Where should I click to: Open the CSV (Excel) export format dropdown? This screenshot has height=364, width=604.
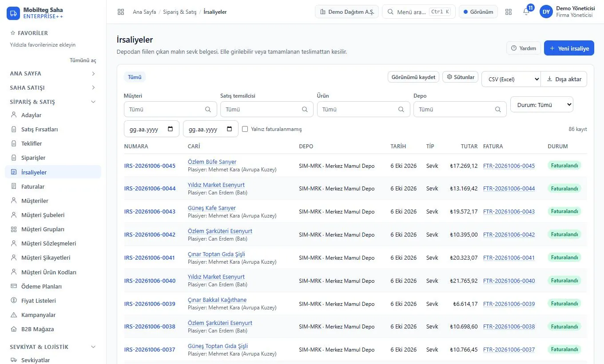[x=511, y=79]
